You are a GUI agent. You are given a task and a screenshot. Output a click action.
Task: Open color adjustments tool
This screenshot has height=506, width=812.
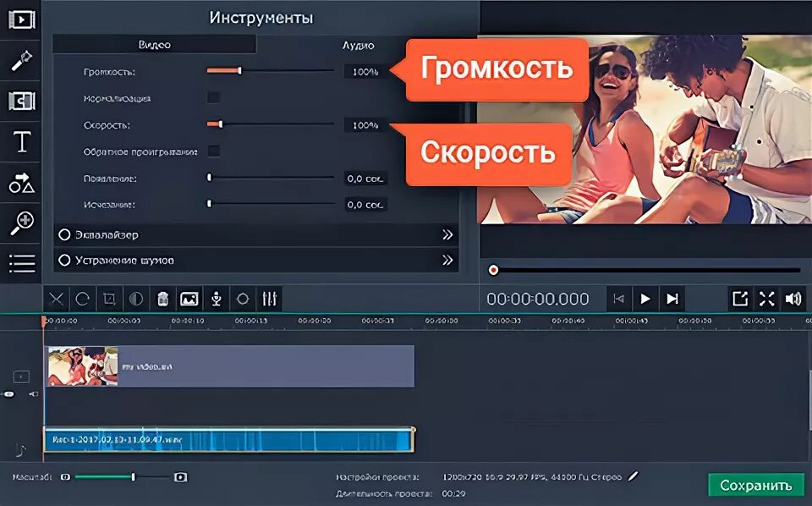click(134, 298)
